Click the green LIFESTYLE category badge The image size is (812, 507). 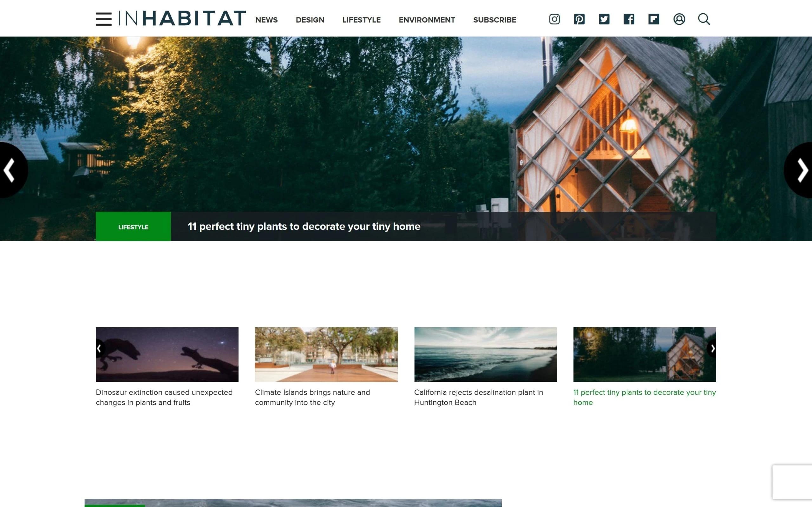[x=133, y=227]
